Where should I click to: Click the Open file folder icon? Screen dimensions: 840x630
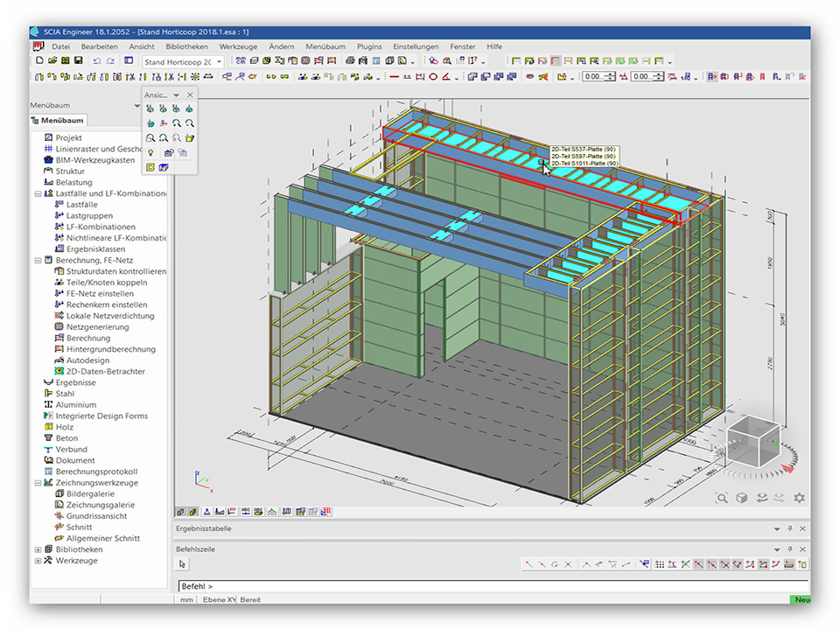tap(52, 61)
